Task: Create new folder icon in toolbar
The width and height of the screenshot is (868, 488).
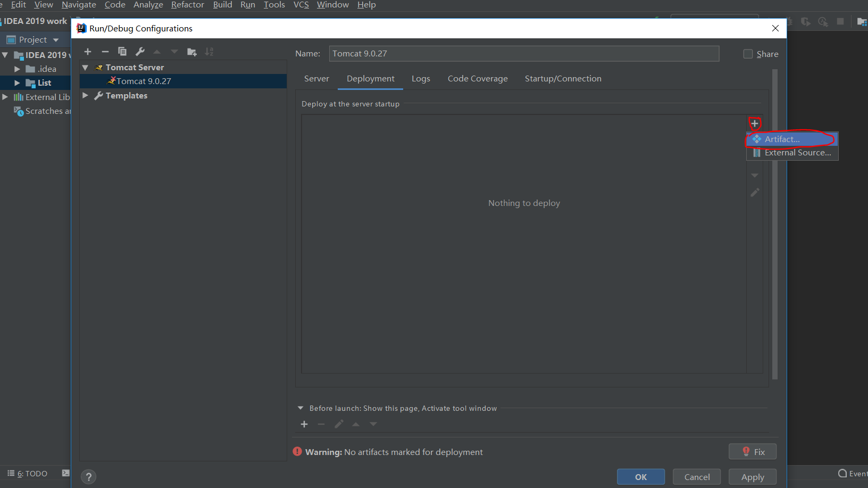Action: pos(192,52)
